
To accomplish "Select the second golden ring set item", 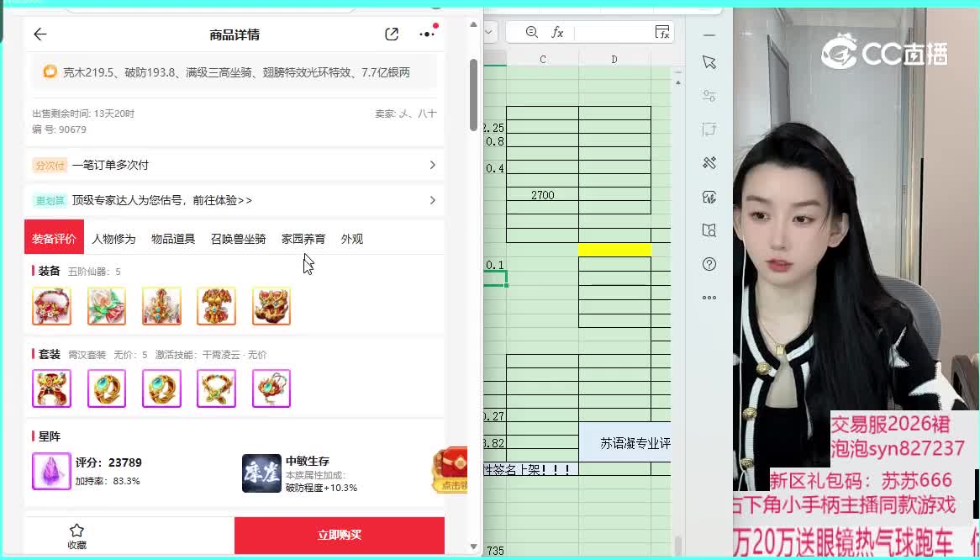I will [107, 388].
